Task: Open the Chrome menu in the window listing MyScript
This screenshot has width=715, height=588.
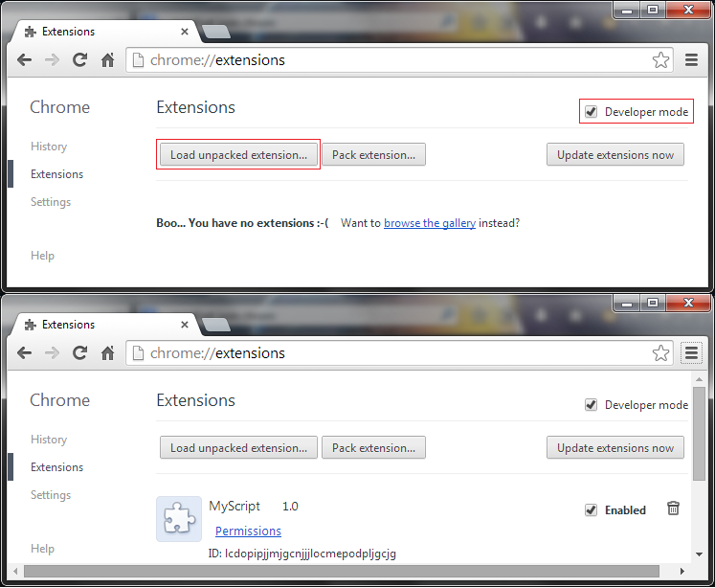Action: 691,353
